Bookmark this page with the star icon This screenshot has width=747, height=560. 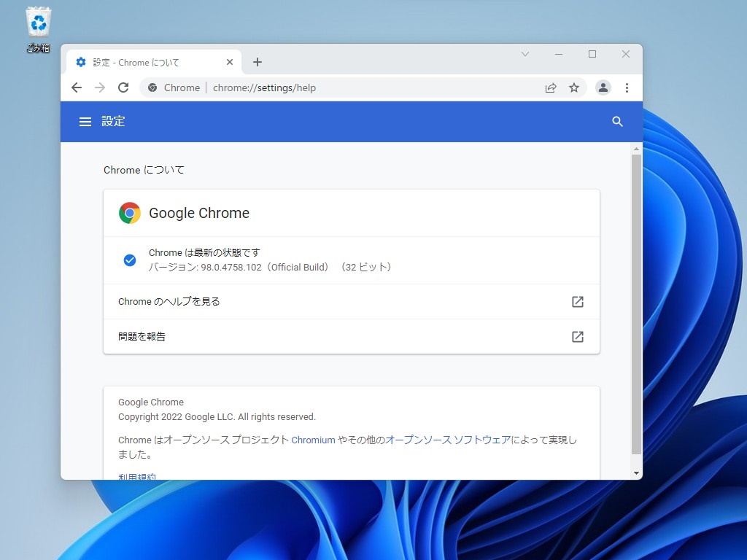574,87
